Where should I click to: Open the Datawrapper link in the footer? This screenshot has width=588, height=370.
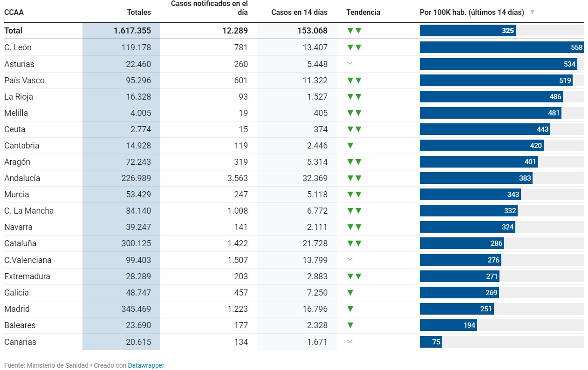pos(146,365)
